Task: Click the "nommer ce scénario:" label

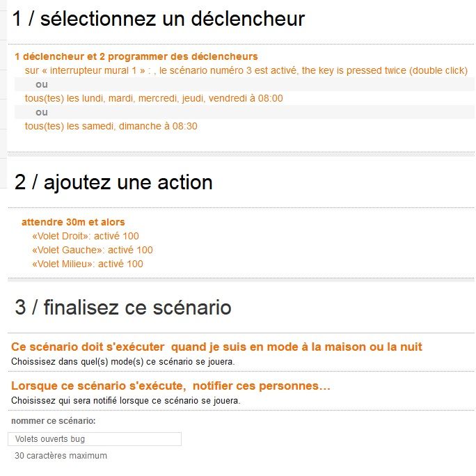Action: click(54, 421)
